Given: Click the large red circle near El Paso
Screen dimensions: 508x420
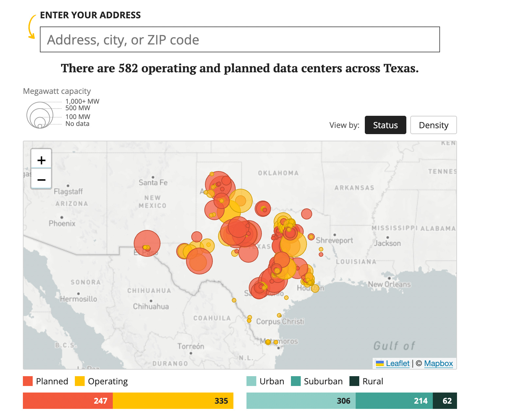Looking at the screenshot, I should click(147, 243).
